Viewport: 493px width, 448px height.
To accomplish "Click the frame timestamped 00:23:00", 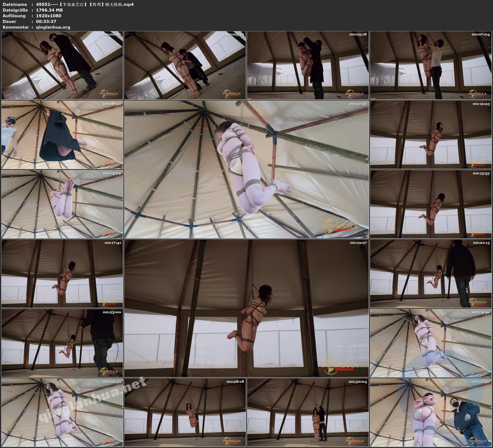I will [62, 343].
